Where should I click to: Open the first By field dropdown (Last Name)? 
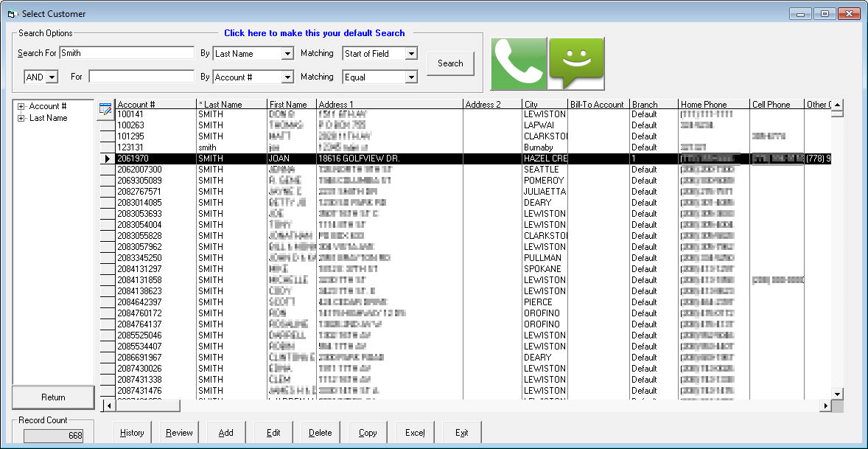click(x=287, y=54)
